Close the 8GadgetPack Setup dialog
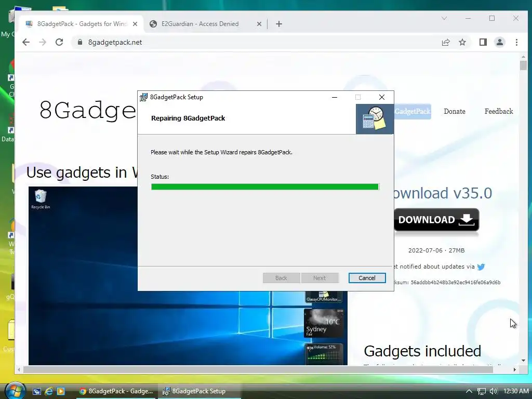This screenshot has height=399, width=532. tap(382, 97)
